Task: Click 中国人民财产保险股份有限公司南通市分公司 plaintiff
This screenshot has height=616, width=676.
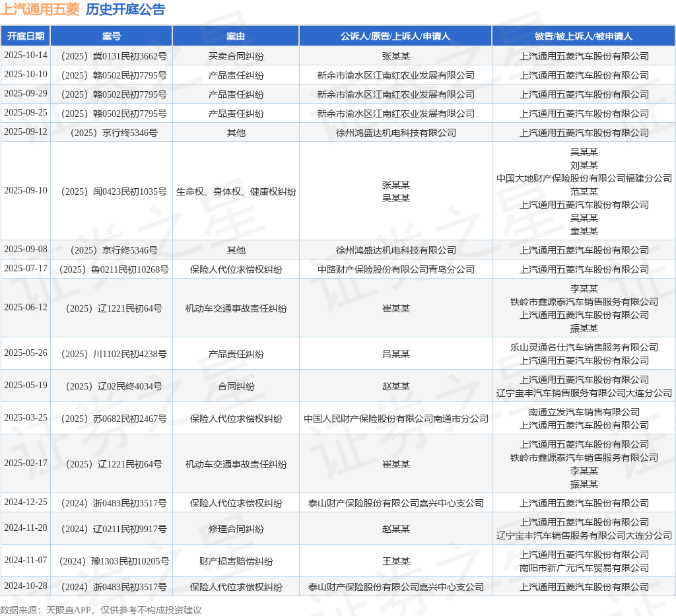Action: pos(396,419)
